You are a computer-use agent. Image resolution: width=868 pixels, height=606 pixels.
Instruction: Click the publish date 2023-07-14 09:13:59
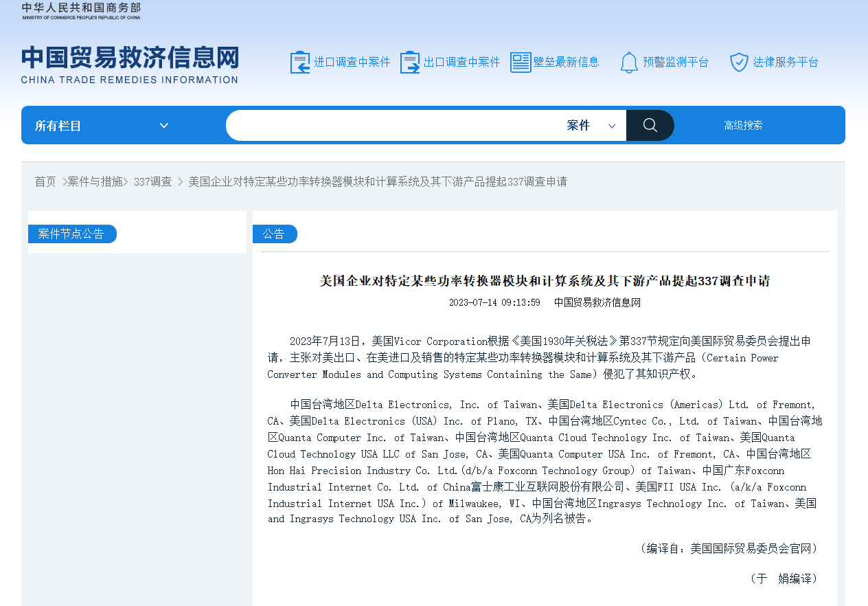pos(494,302)
